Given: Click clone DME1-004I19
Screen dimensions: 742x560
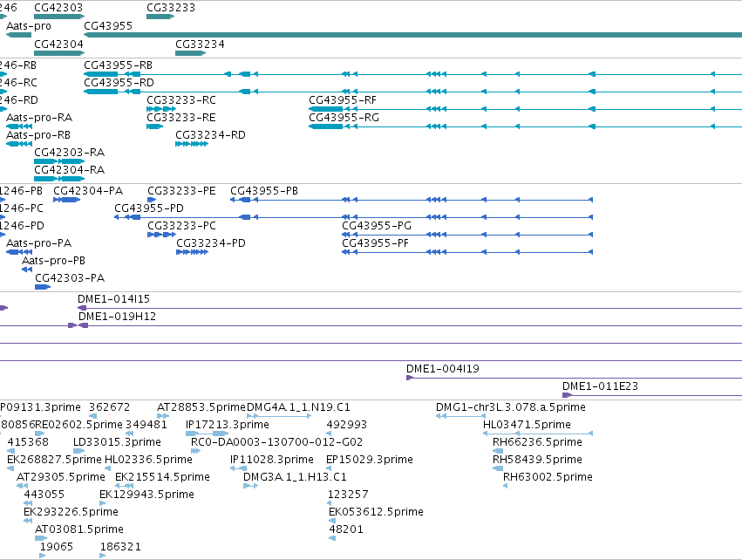Looking at the screenshot, I should point(443,369).
